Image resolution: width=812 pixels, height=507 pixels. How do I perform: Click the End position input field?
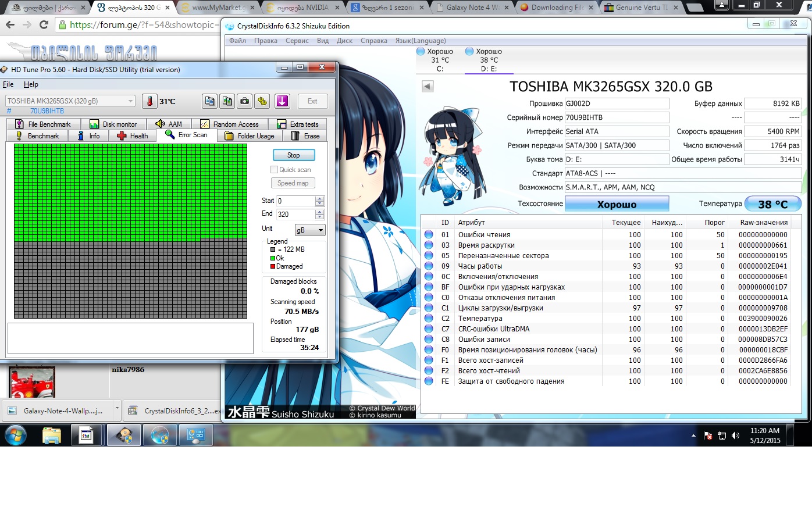[x=296, y=214]
